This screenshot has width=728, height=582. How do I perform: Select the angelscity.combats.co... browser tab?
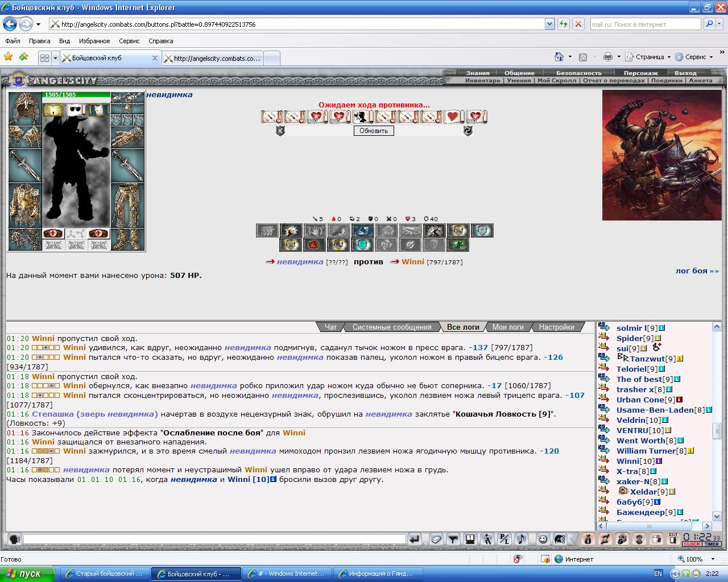[x=213, y=58]
